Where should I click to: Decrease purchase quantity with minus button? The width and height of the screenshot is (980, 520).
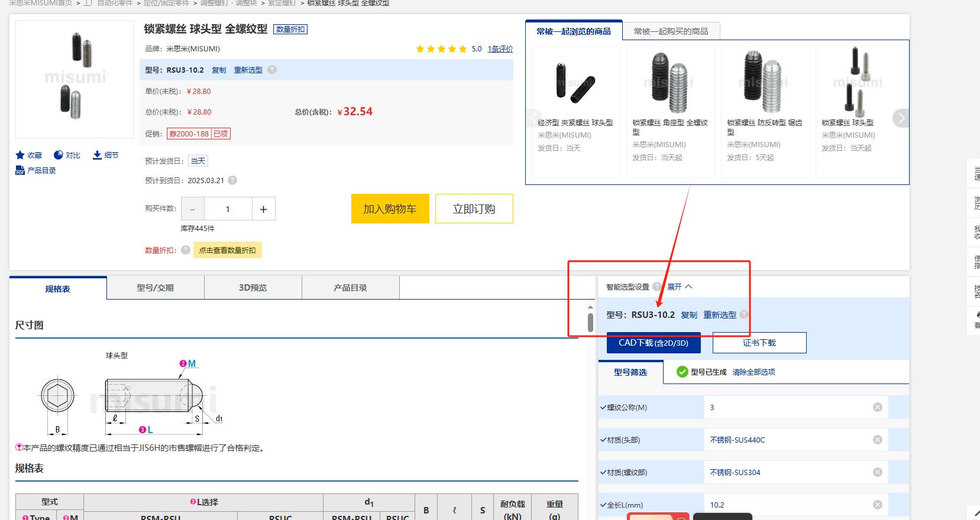coord(192,209)
